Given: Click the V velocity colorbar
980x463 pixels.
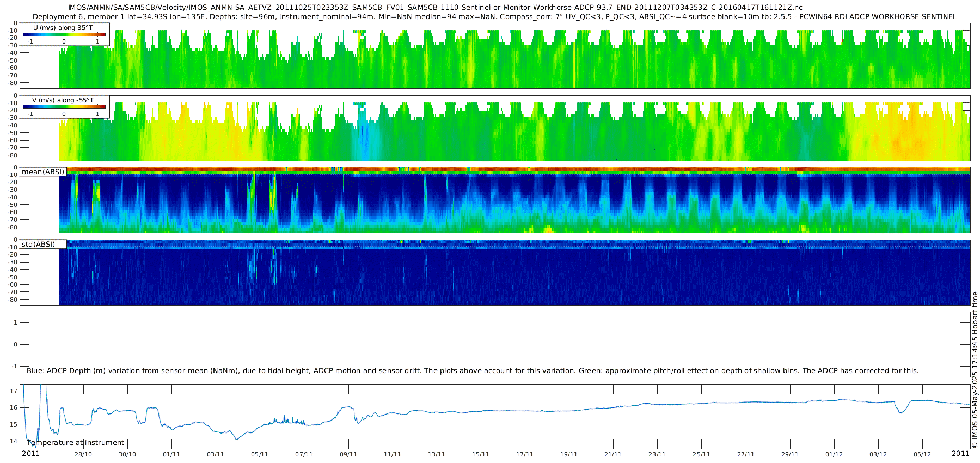Looking at the screenshot, I should 64,107.
